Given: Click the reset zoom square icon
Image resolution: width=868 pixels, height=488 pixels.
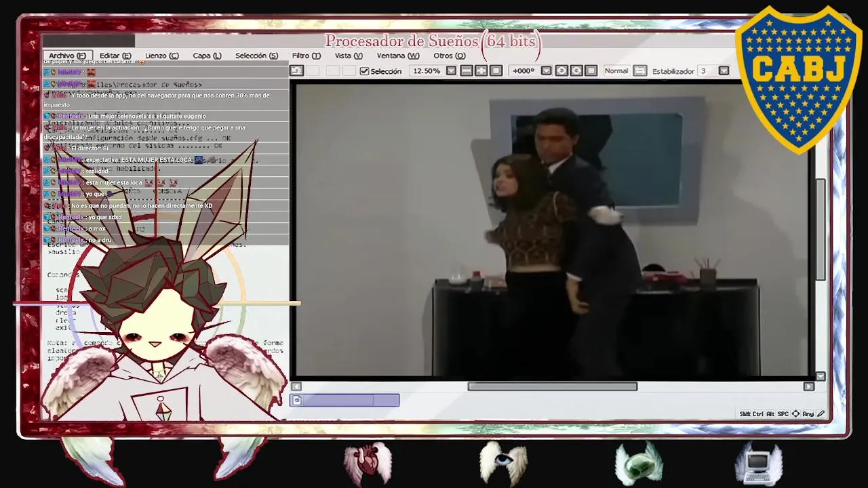Looking at the screenshot, I should 496,70.
